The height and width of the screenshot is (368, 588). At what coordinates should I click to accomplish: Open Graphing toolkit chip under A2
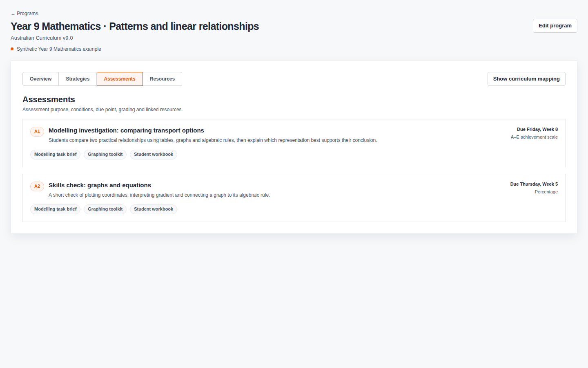105,209
